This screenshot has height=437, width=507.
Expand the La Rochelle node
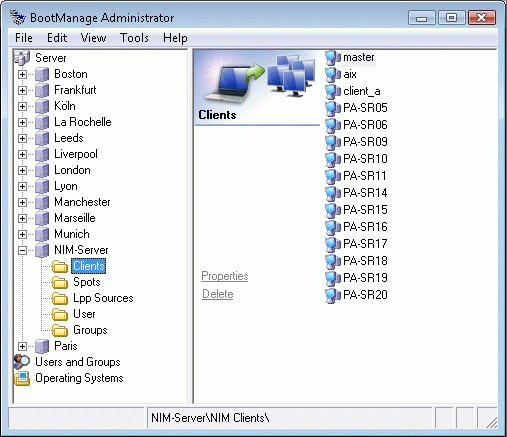click(22, 122)
